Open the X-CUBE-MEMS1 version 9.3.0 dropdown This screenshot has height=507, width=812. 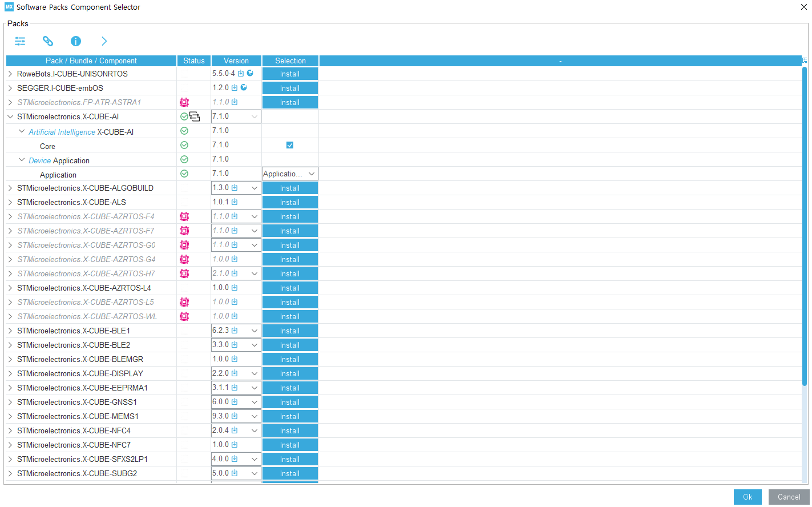[236, 416]
